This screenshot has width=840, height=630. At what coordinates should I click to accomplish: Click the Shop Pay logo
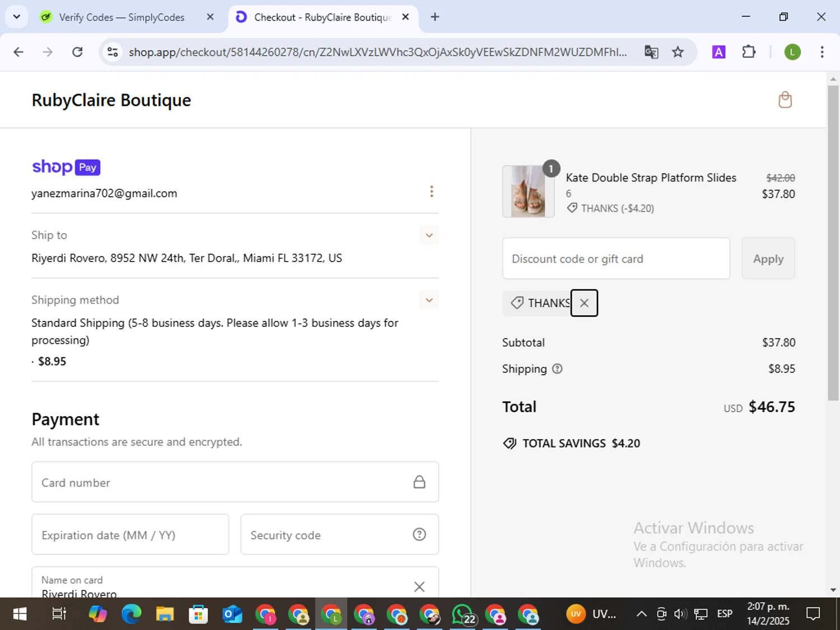click(x=66, y=167)
